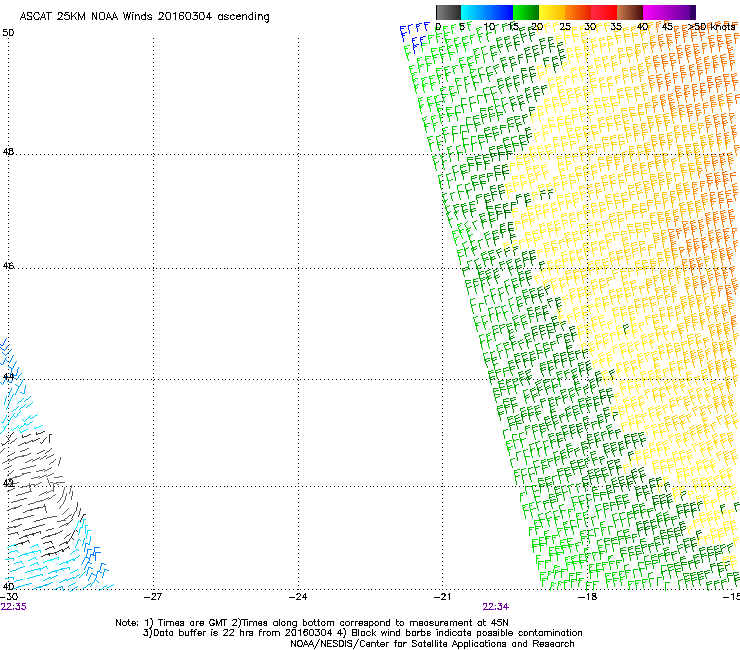
Task: Select the orange 25–30 knots color swatch
Action: click(578, 12)
